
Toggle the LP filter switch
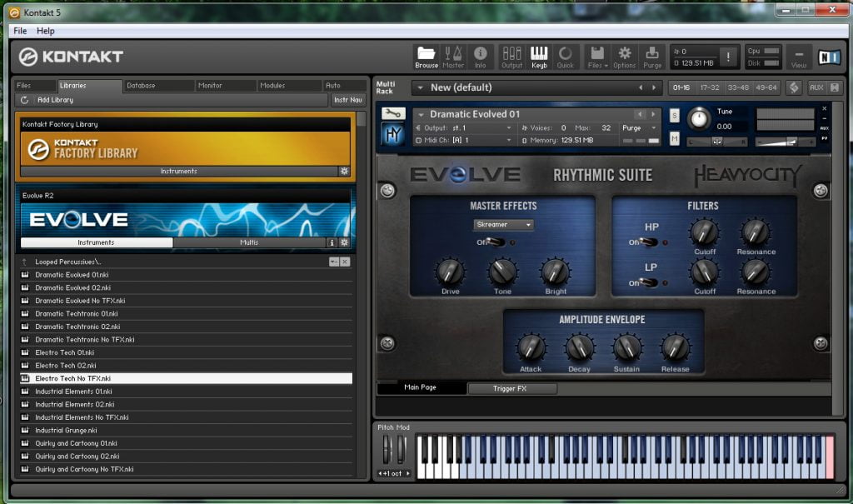(x=648, y=282)
